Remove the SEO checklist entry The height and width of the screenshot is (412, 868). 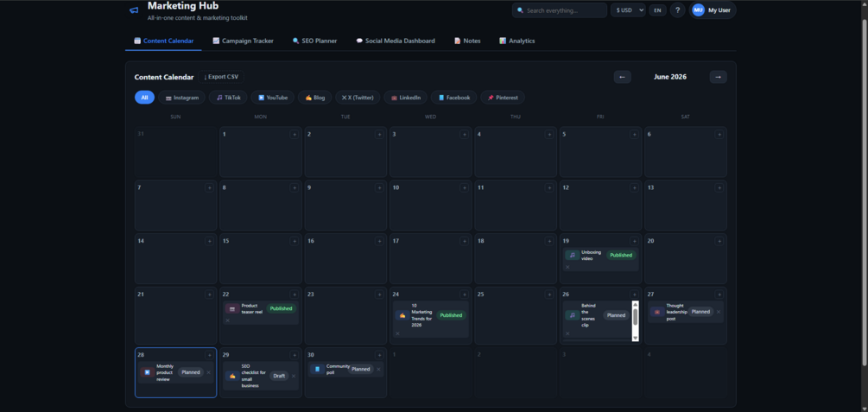point(294,376)
